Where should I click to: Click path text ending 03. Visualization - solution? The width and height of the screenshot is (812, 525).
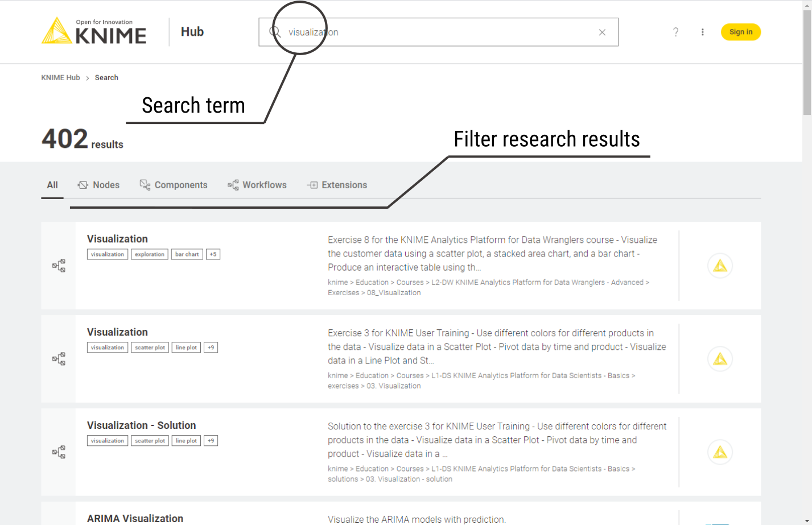pyautogui.click(x=481, y=474)
